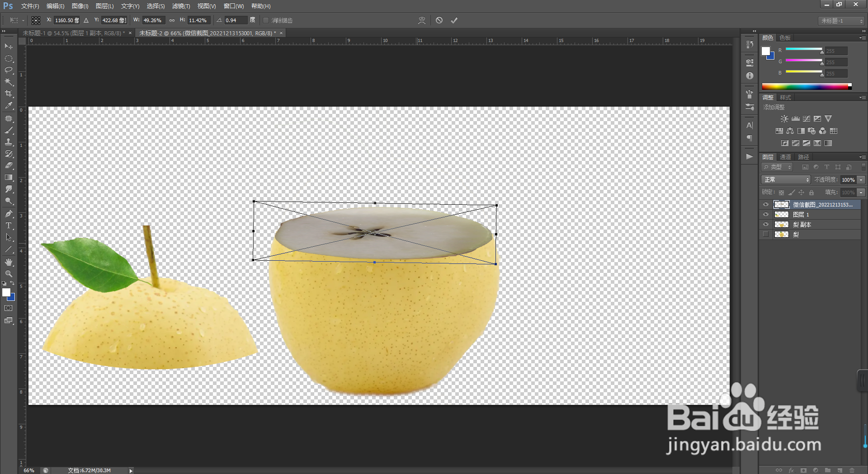Click the reference point locator grid
The height and width of the screenshot is (474, 868).
tap(36, 20)
